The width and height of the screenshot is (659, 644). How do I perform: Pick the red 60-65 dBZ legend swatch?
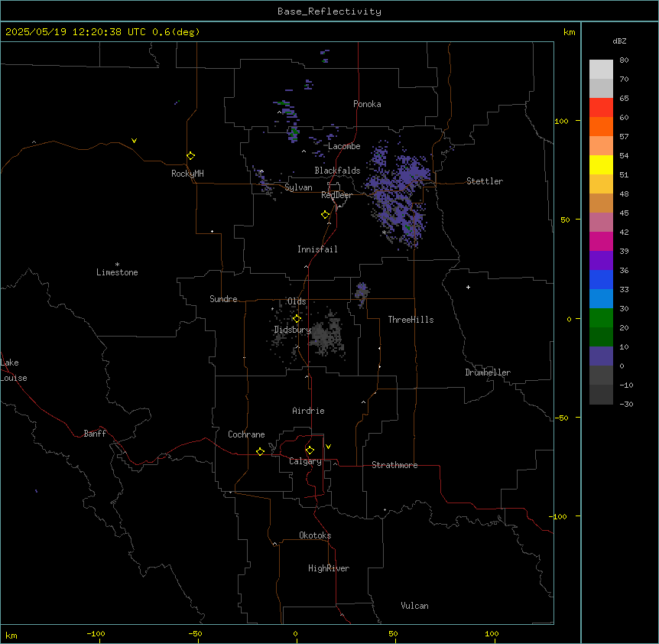(601, 108)
